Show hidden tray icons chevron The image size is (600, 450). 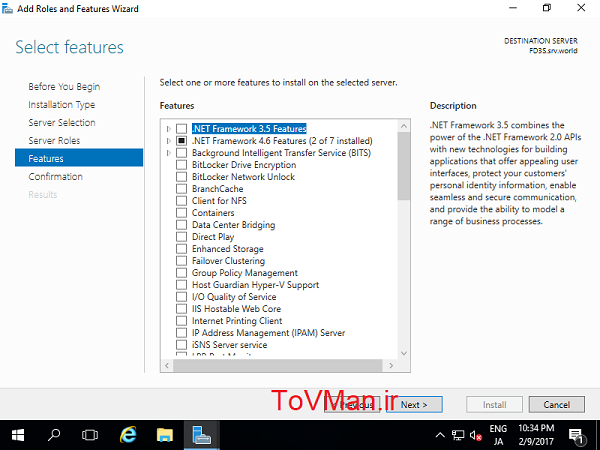coord(440,435)
